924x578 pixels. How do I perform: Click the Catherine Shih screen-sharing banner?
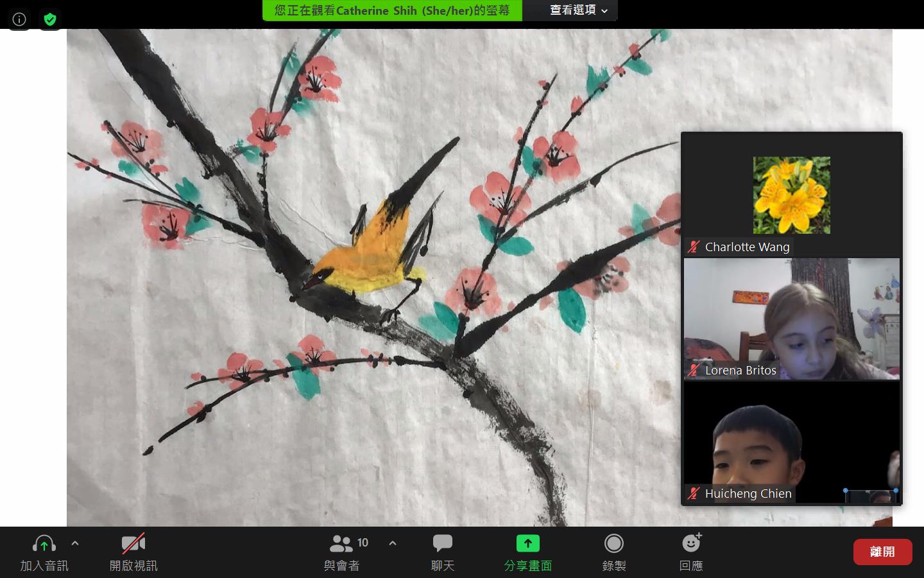(x=391, y=10)
